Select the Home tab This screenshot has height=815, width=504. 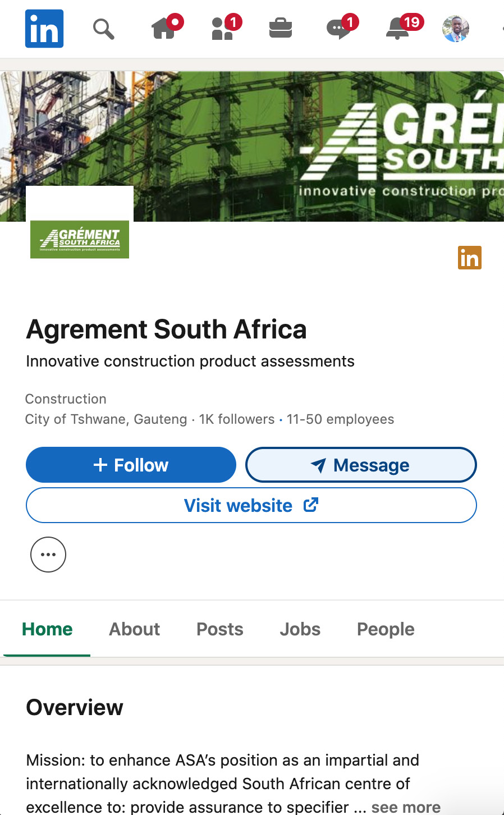(x=47, y=629)
